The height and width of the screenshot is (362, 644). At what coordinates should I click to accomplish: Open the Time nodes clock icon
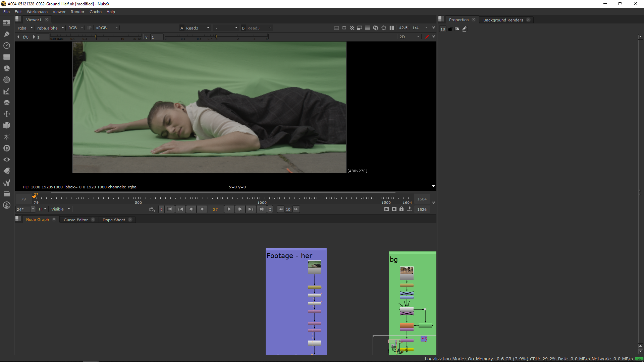pyautogui.click(x=6, y=46)
